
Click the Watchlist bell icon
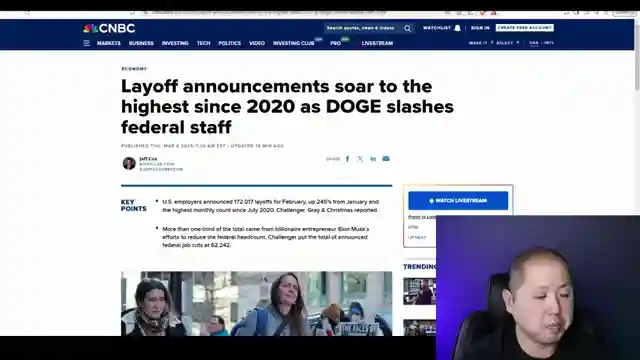(458, 28)
